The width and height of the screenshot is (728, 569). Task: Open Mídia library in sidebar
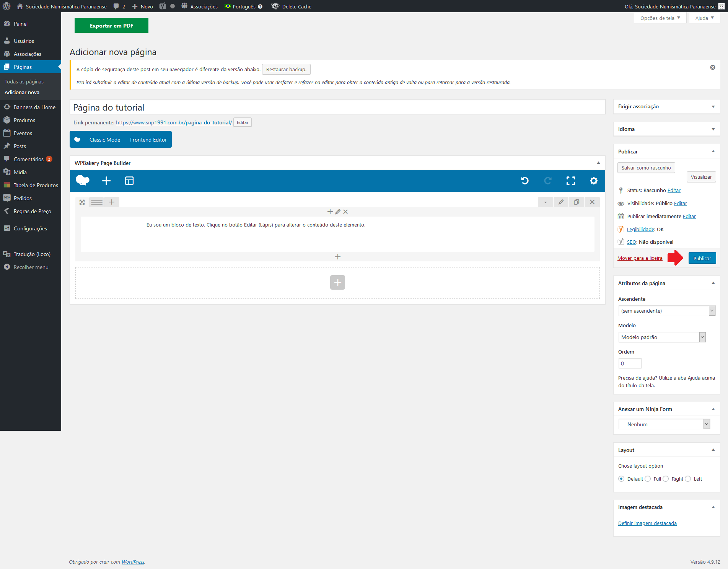pos(31,172)
